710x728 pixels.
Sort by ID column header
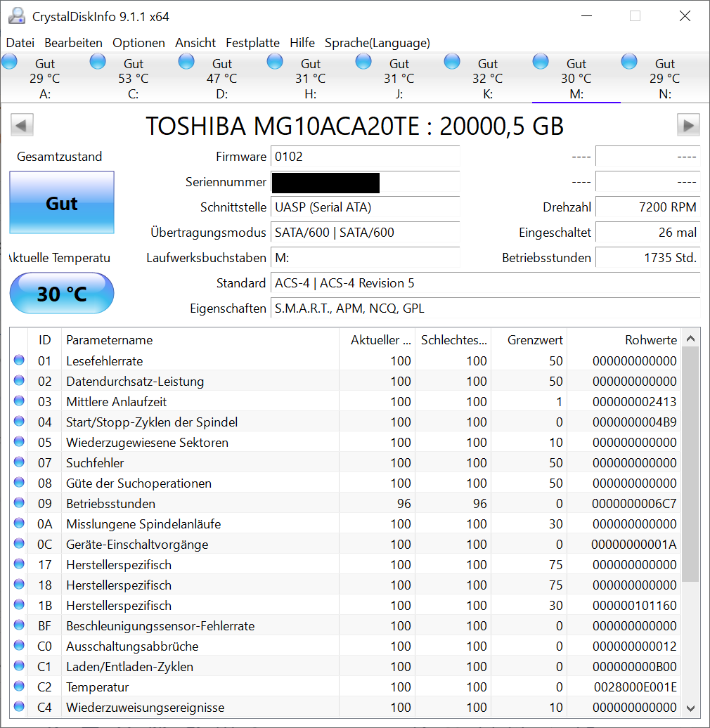[44, 340]
